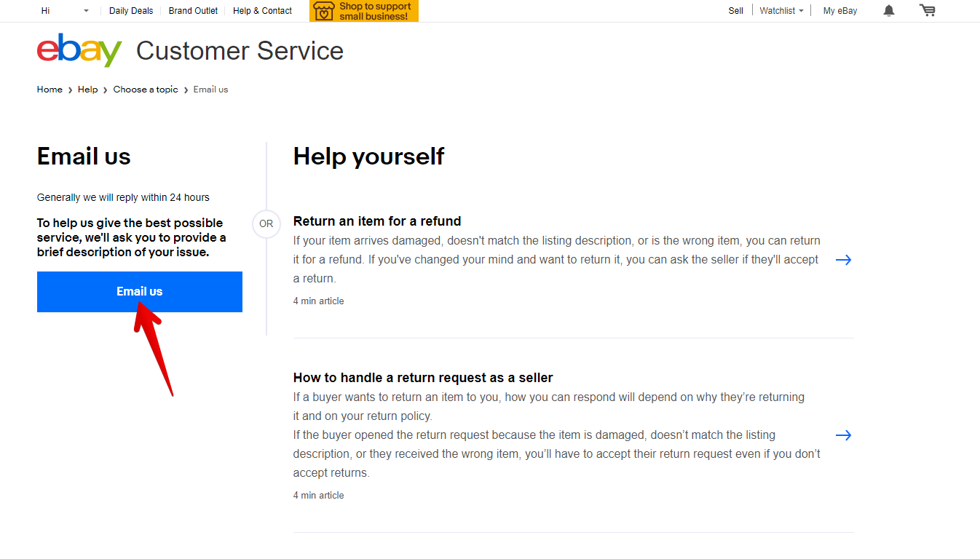Open Daily Deals
Image resolution: width=980 pixels, height=559 pixels.
point(131,11)
